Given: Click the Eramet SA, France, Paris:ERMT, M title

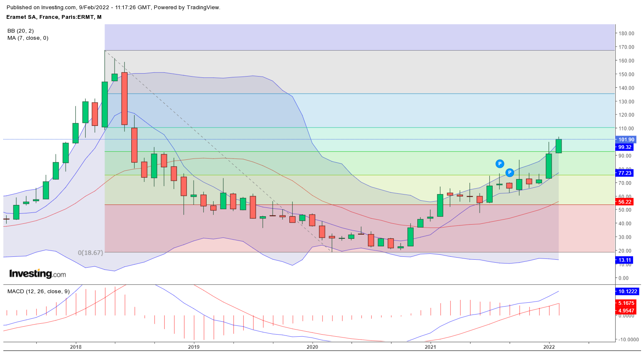Looking at the screenshot, I should point(54,17).
